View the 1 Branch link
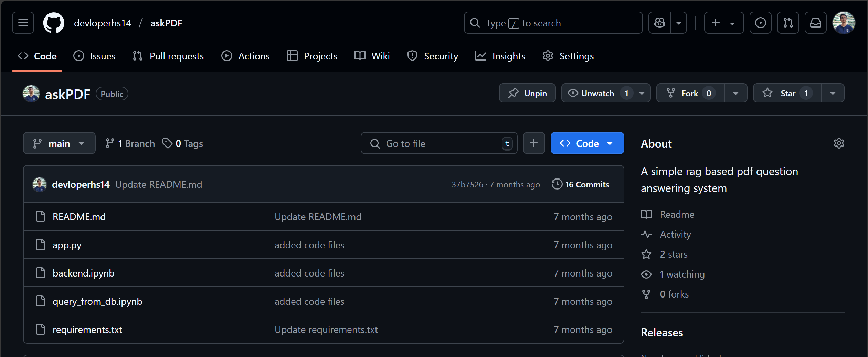 pyautogui.click(x=130, y=143)
